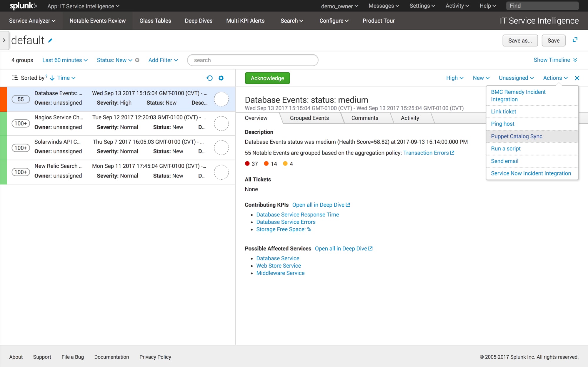The image size is (588, 367).
Task: Start the Product Tour
Action: click(379, 21)
